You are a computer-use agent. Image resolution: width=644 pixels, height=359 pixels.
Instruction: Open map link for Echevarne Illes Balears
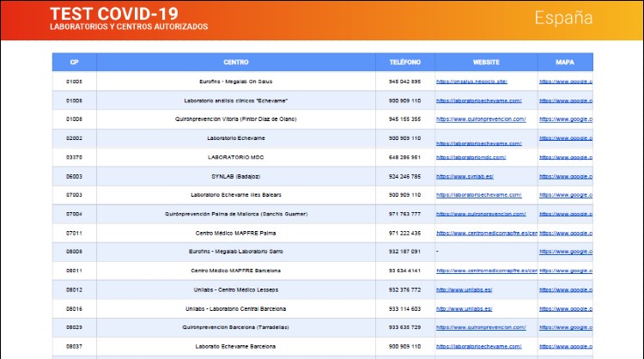point(566,195)
